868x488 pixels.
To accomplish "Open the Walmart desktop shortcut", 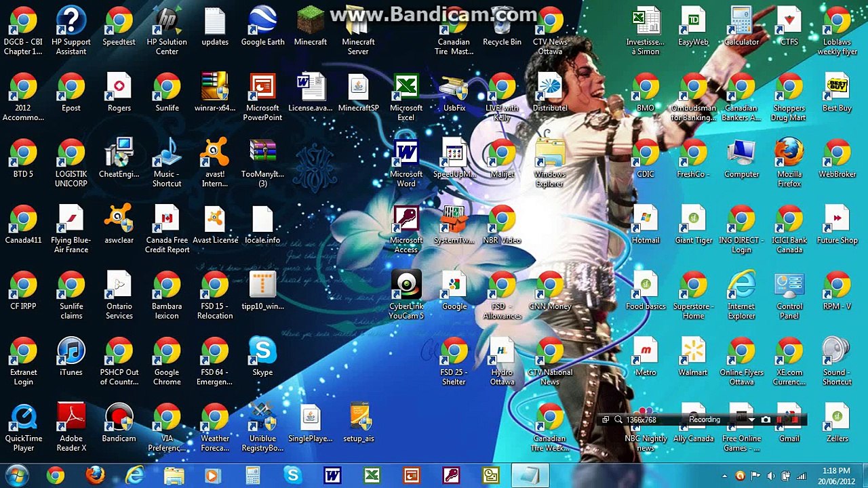I will [x=693, y=357].
